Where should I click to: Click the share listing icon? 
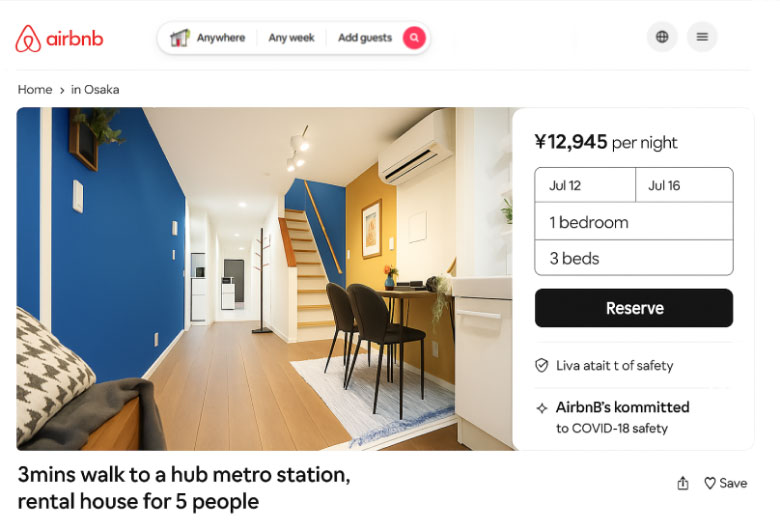[683, 483]
